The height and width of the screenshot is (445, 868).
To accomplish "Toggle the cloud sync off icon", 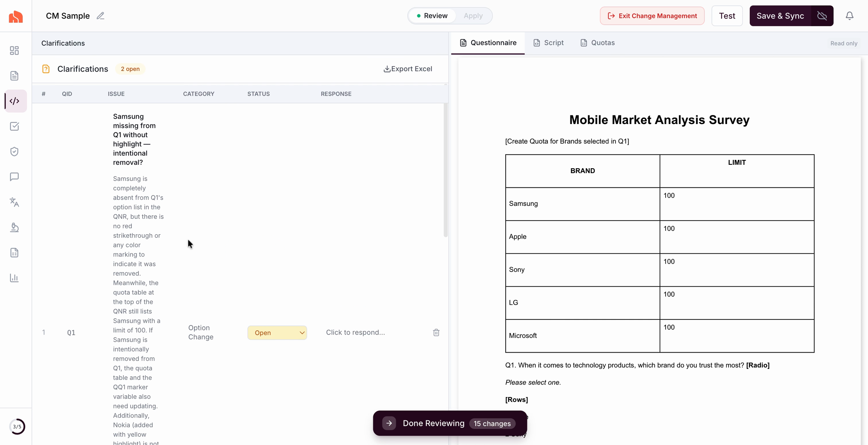I will (x=822, y=16).
